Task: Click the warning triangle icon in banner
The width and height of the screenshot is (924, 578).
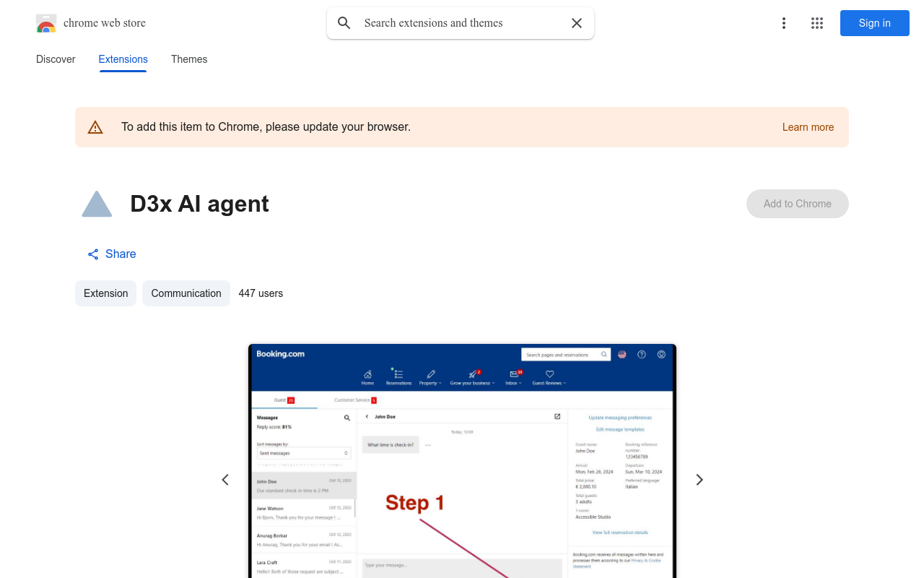Action: 95,127
